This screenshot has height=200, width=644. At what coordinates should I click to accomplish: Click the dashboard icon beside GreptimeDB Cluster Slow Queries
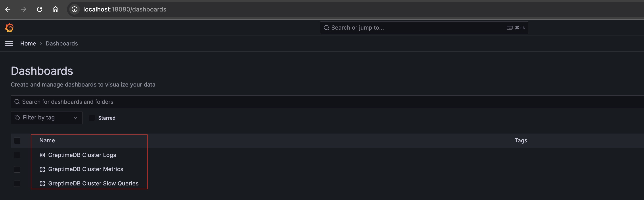click(x=42, y=183)
